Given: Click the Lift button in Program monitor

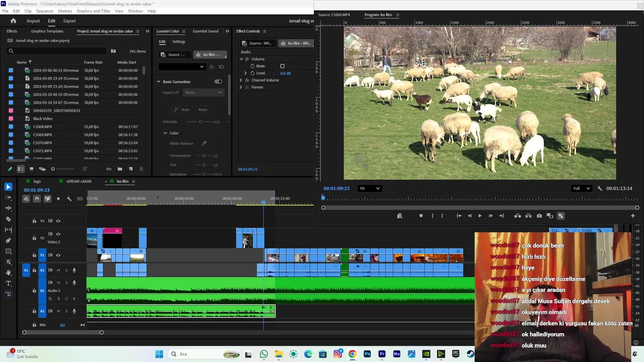Looking at the screenshot, I should coord(517,216).
